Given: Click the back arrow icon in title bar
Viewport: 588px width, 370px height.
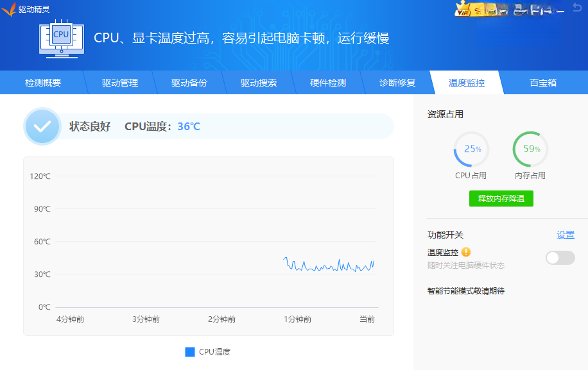Looking at the screenshot, I should 577,7.
